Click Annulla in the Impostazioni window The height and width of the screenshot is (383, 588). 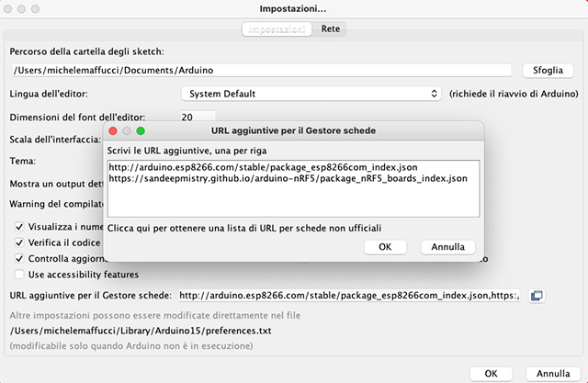coord(553,374)
